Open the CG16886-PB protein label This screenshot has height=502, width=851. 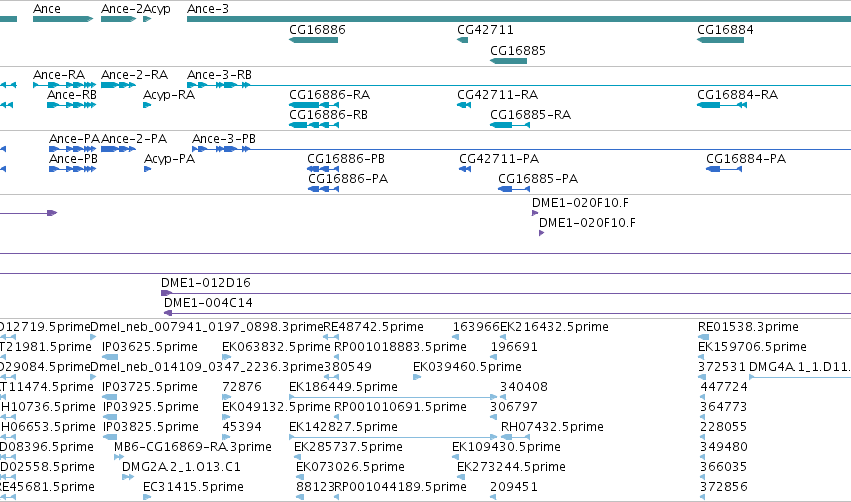346,159
